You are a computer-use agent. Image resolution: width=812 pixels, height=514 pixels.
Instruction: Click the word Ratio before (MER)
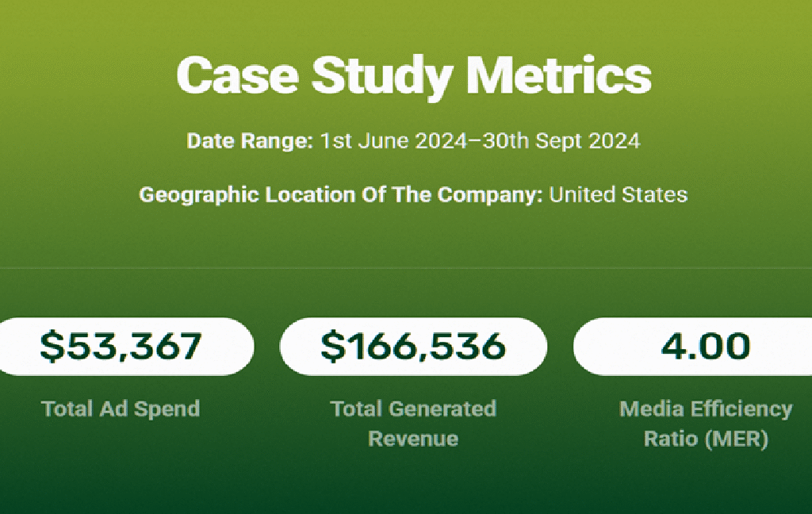[x=670, y=439]
